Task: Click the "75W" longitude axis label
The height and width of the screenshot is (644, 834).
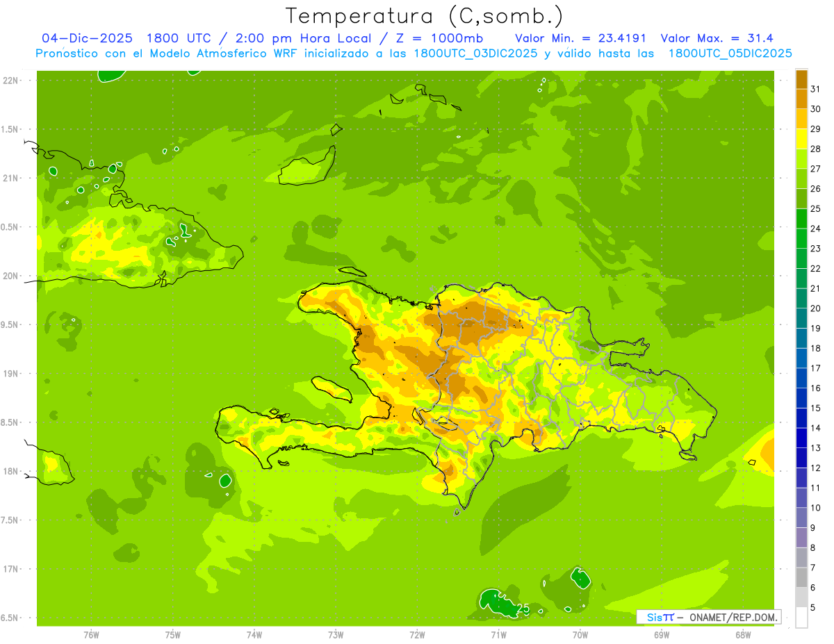Action: pyautogui.click(x=172, y=635)
